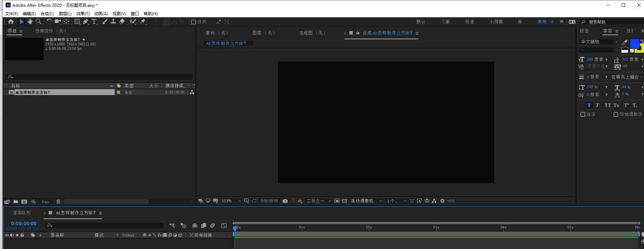This screenshot has height=249, width=644.
Task: Open the 1个 view layout dropdown
Action: coord(396,201)
